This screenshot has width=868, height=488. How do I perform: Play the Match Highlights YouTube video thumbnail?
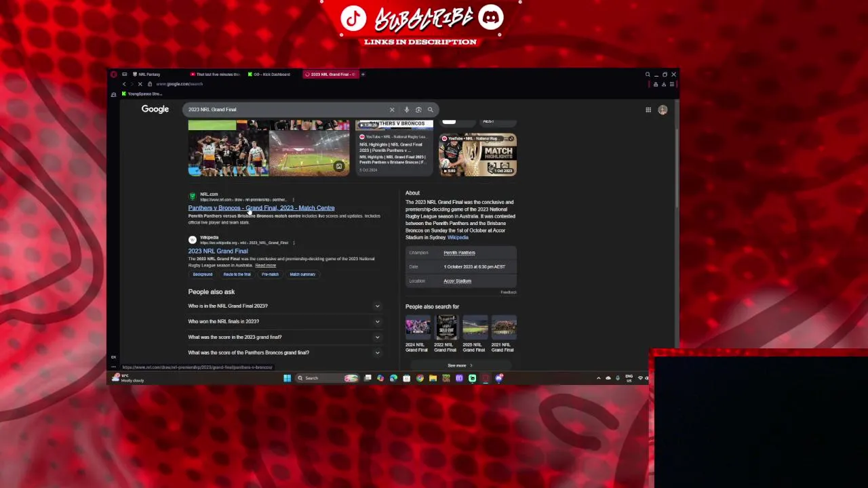tap(477, 155)
